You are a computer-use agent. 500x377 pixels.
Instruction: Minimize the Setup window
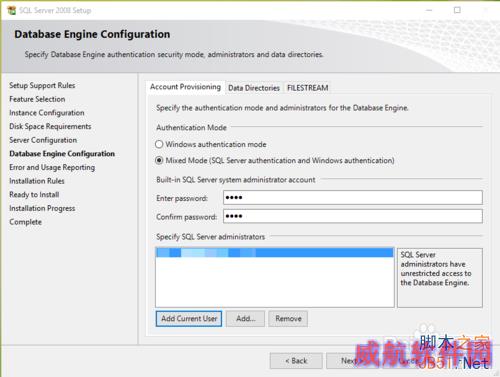429,10
